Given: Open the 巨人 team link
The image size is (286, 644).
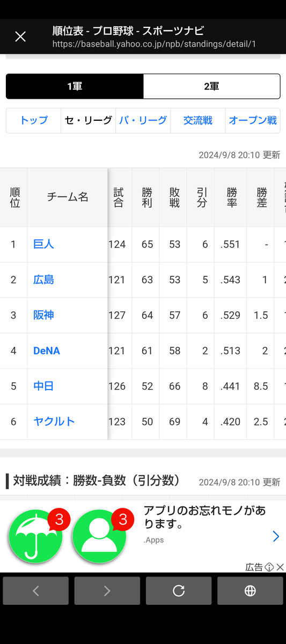Looking at the screenshot, I should tap(43, 244).
